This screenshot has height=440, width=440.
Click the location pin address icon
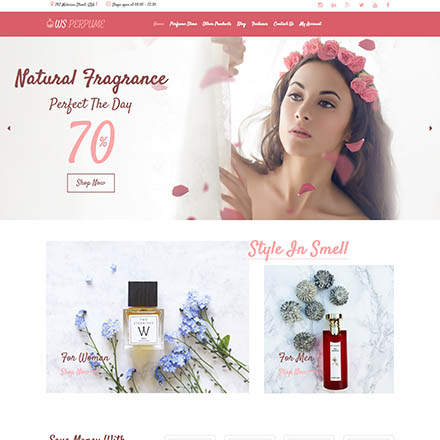pyautogui.click(x=52, y=4)
